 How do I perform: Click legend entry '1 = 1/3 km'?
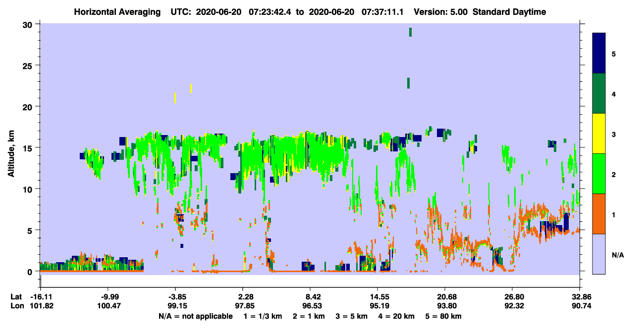tap(262, 316)
